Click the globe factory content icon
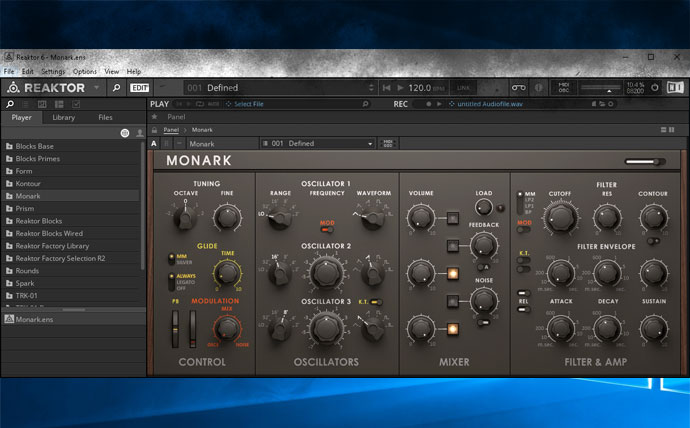This screenshot has width=690, height=428. pyautogui.click(x=125, y=133)
